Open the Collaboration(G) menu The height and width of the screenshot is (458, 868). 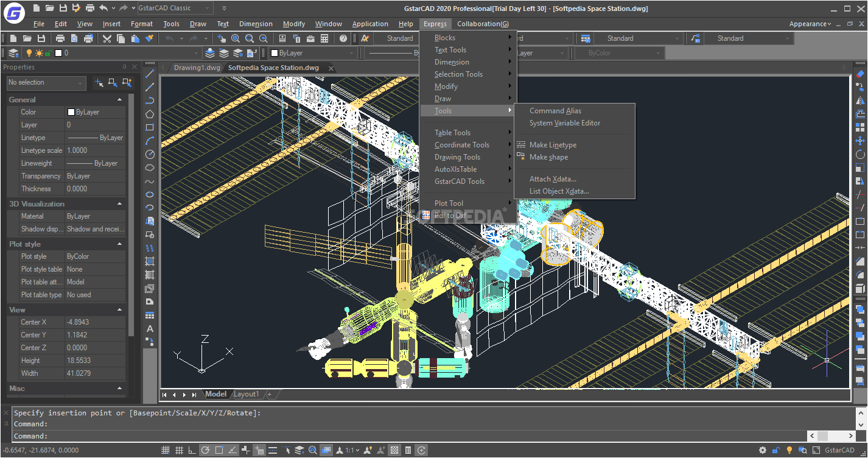(x=483, y=24)
